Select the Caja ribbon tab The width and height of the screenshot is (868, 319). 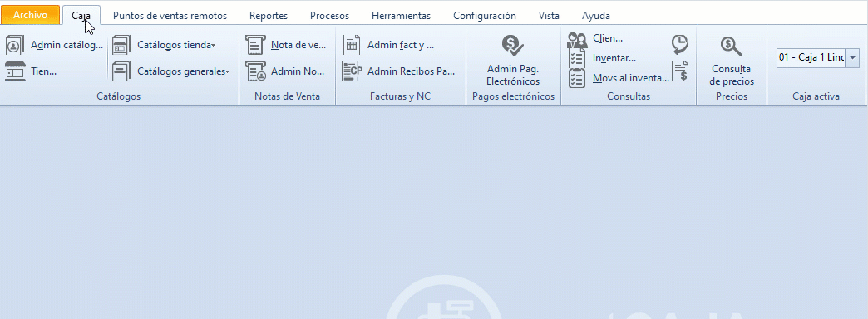coord(81,16)
